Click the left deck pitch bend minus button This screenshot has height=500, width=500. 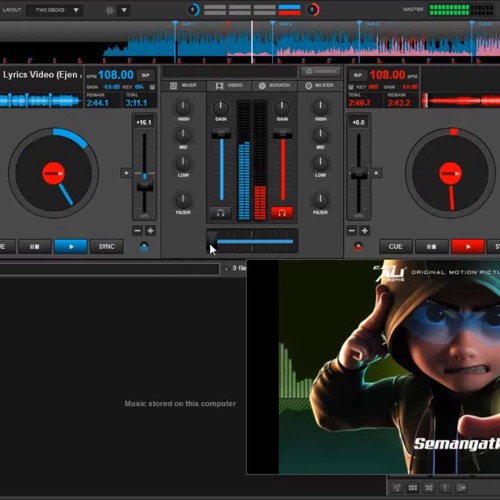[x=137, y=231]
